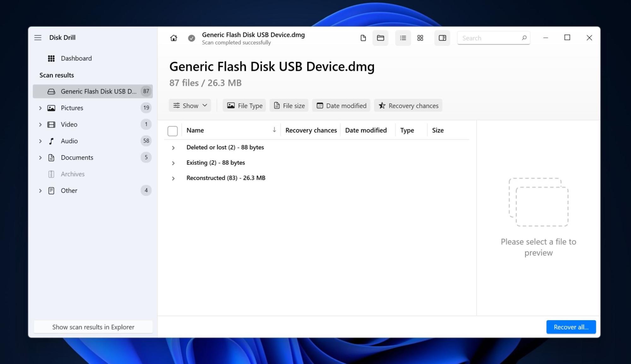
Task: Open the Show filter dropdown menu
Action: pos(189,105)
